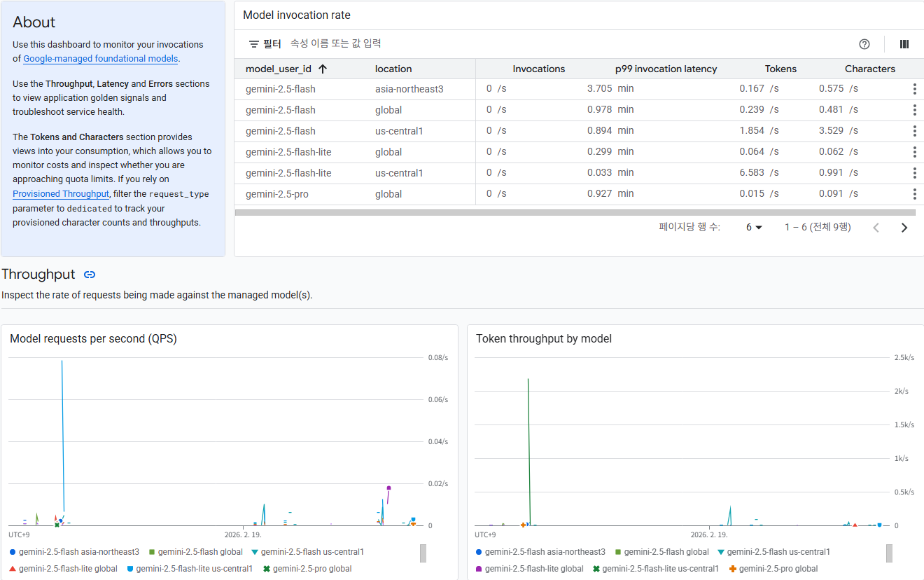The width and height of the screenshot is (924, 580).
Task: Open more actions for gemini-2.5-pro global row
Action: pyautogui.click(x=914, y=194)
